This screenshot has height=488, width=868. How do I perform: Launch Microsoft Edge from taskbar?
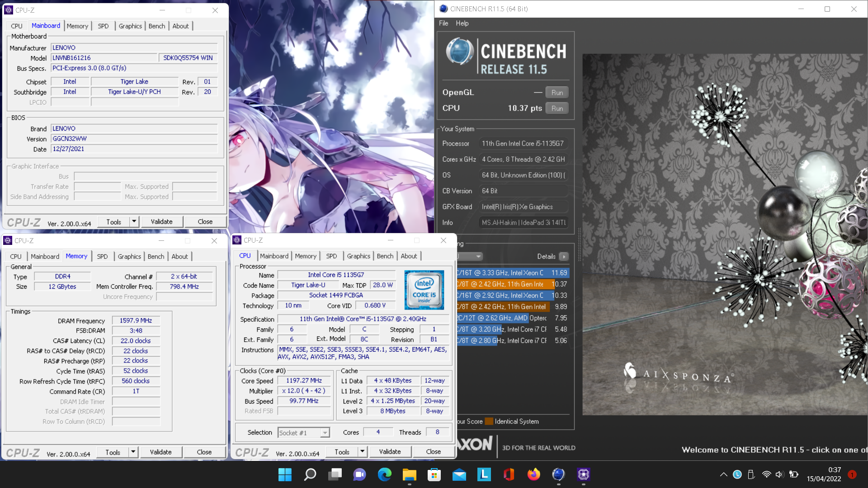(x=385, y=474)
